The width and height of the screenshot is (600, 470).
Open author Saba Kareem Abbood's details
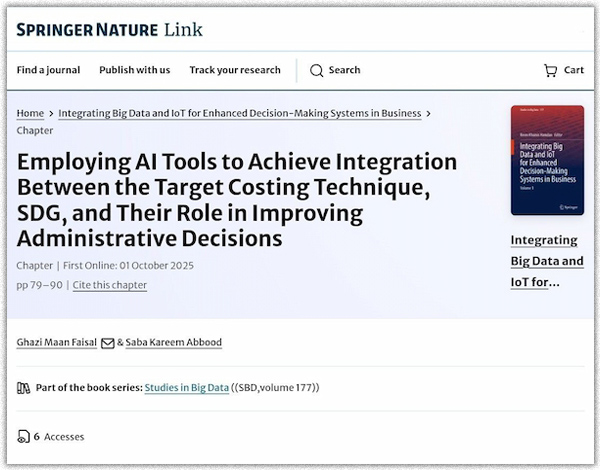point(174,342)
